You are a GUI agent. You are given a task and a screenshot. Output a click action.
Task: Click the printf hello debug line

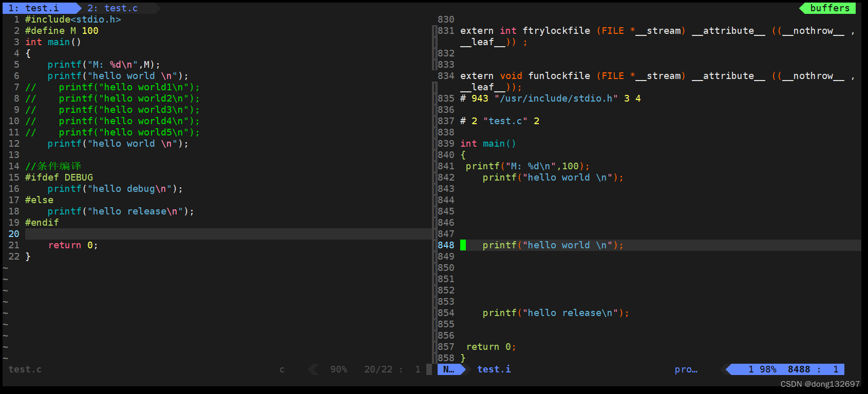coord(115,189)
